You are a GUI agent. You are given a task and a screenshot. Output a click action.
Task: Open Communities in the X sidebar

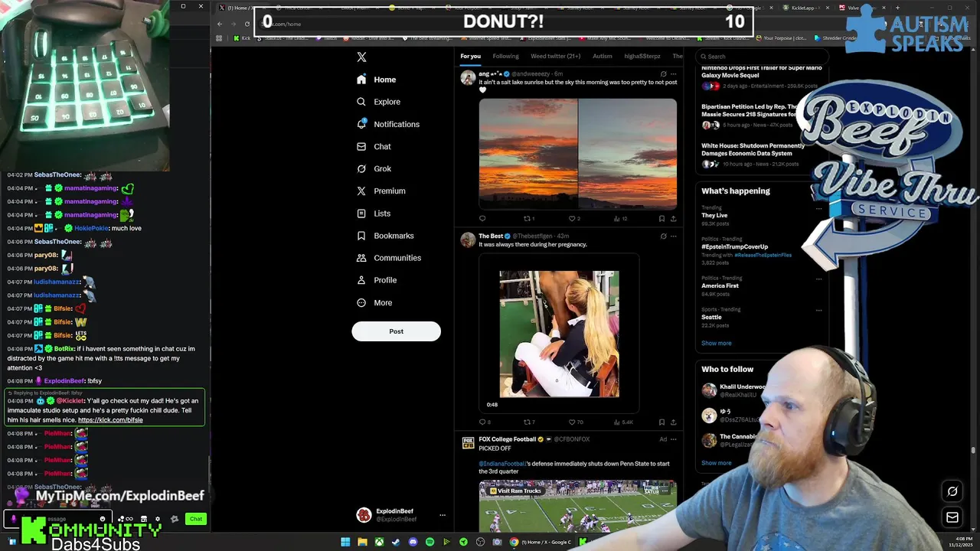389,258
